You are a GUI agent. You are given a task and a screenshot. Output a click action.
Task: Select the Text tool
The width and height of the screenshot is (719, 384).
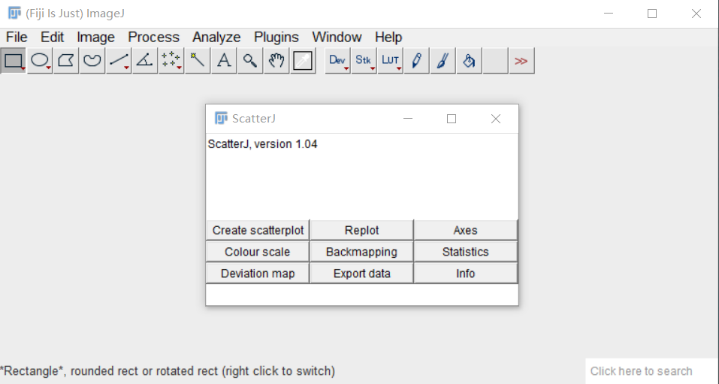click(x=224, y=61)
